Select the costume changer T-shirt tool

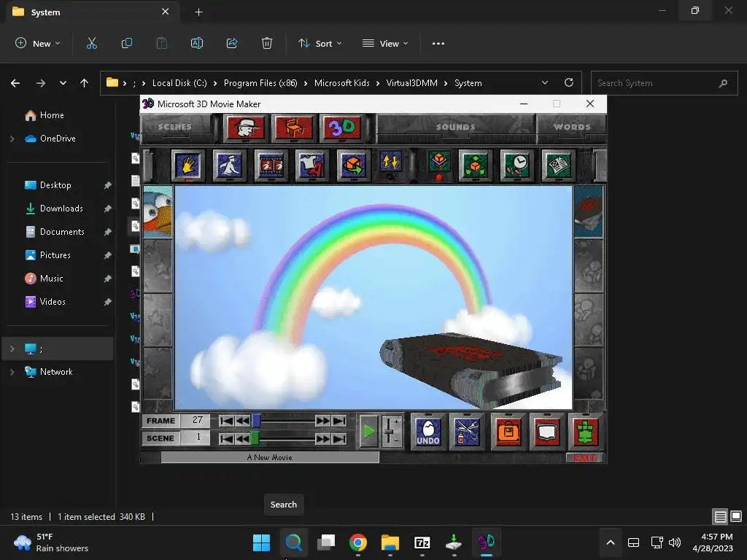point(312,166)
